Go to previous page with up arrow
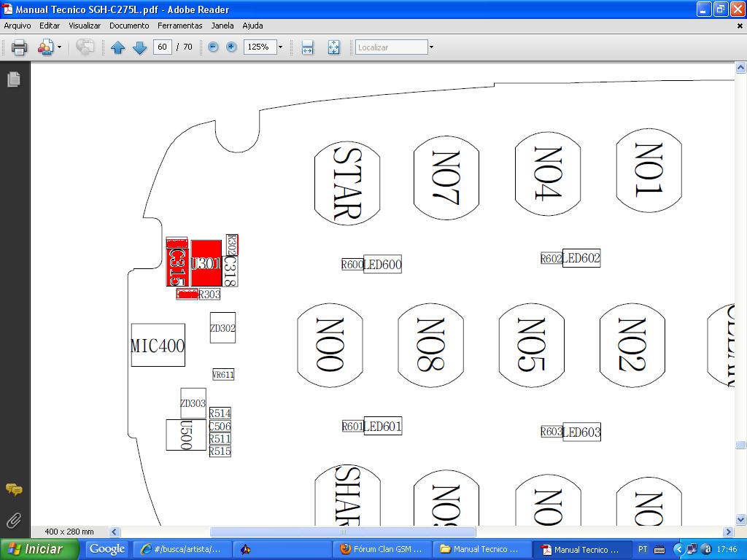The image size is (747, 560). [117, 47]
